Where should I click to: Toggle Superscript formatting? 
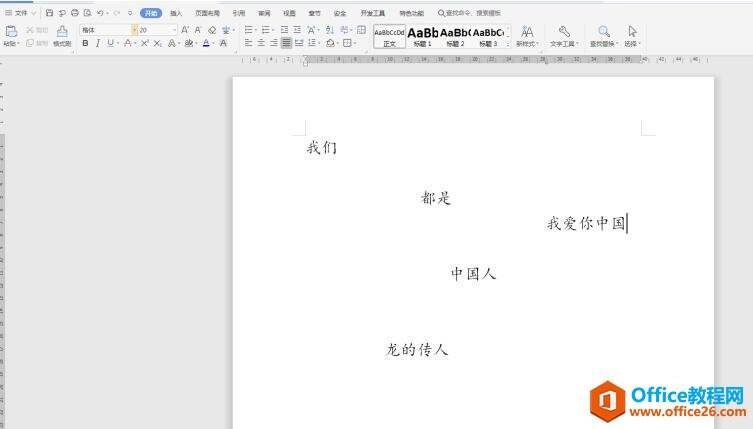click(x=145, y=43)
